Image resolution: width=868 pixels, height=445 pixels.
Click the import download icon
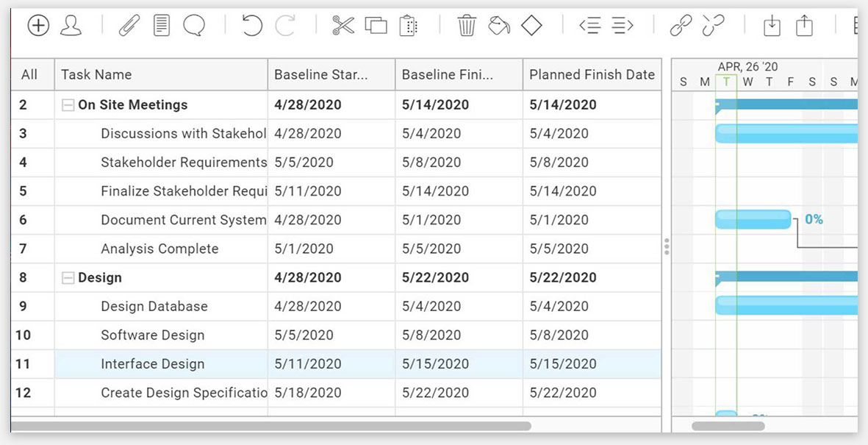(x=772, y=26)
